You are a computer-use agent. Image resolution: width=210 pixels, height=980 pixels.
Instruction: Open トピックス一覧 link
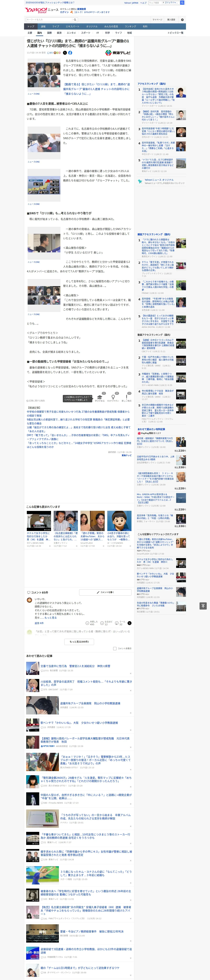point(175,33)
